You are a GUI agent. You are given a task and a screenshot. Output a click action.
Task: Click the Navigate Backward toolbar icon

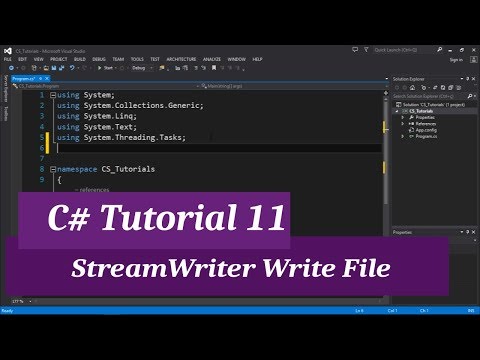11,68
